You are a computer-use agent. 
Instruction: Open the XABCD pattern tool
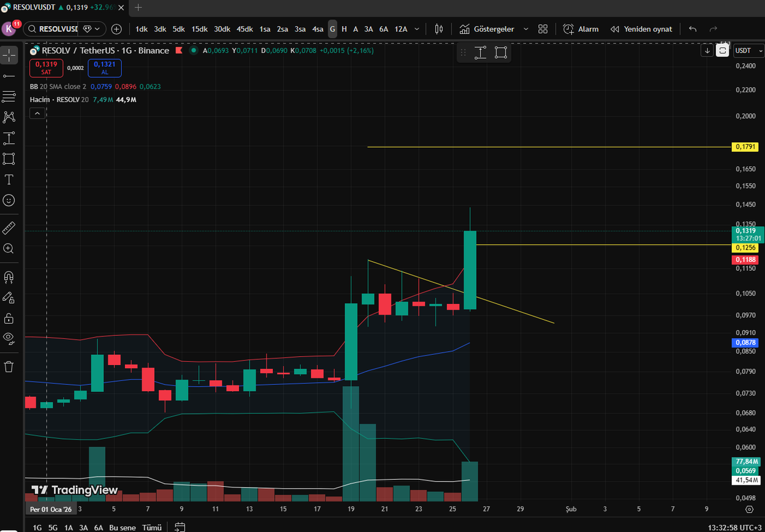(x=9, y=117)
